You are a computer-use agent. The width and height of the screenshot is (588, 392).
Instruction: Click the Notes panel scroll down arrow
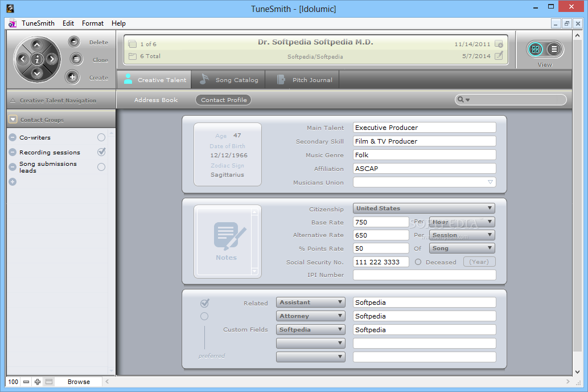pyautogui.click(x=254, y=271)
